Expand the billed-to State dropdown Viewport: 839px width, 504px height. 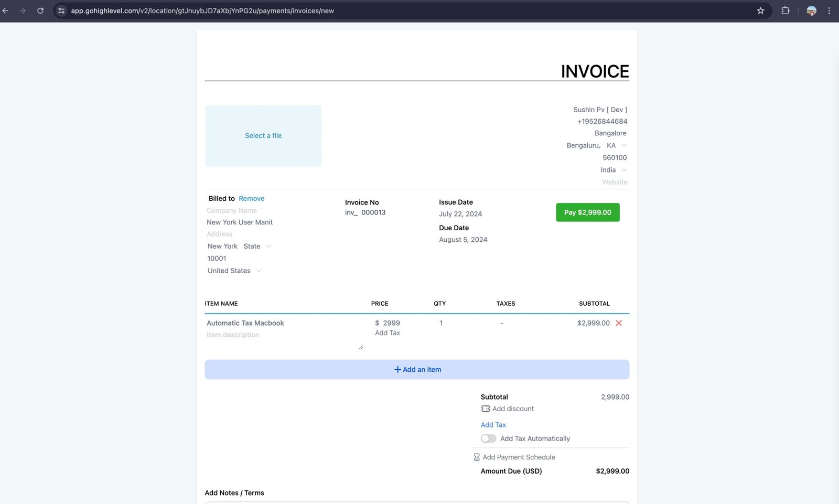click(x=268, y=246)
